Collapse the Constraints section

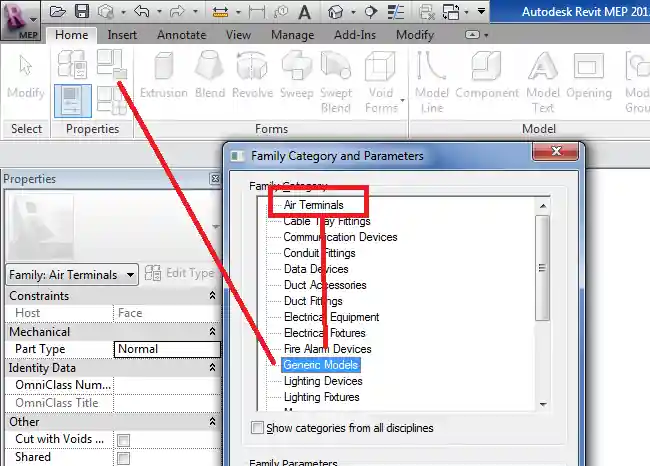point(212,296)
